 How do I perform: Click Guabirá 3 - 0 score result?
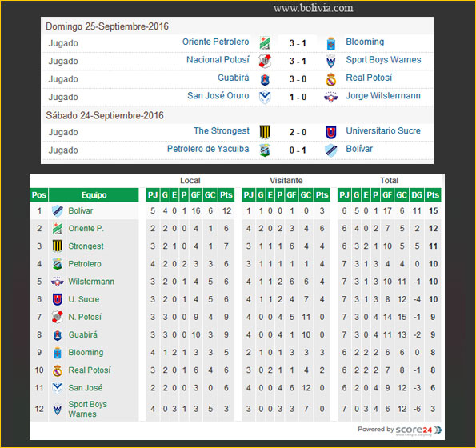298,79
